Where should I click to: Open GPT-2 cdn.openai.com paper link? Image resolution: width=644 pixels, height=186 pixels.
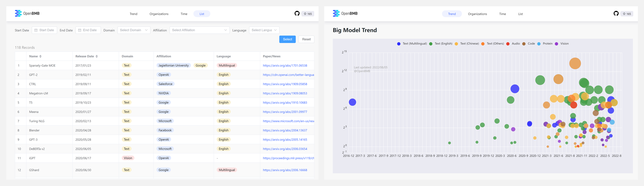click(289, 75)
